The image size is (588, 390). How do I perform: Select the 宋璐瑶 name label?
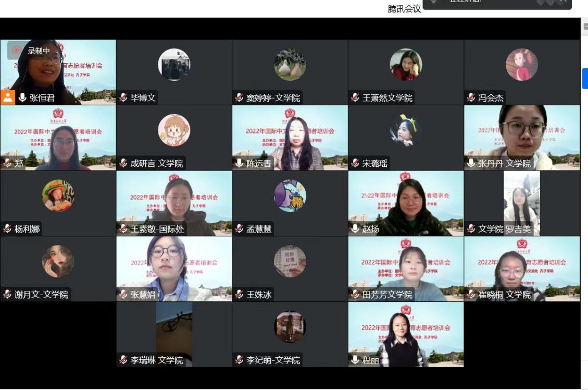pos(375,163)
